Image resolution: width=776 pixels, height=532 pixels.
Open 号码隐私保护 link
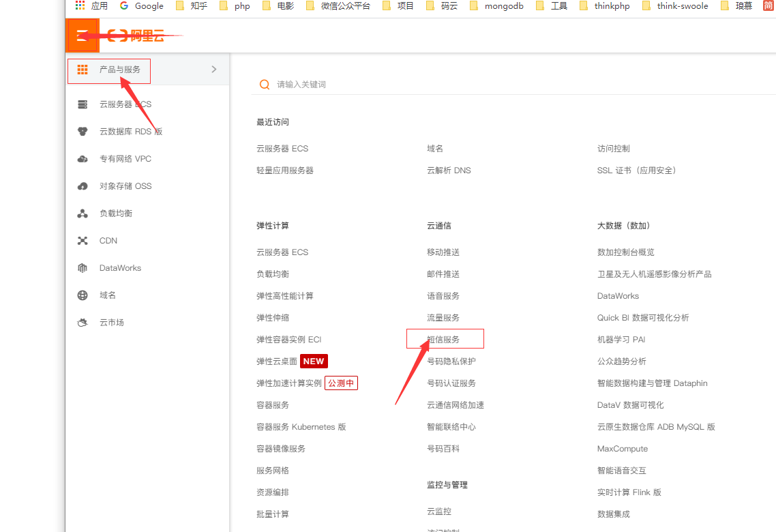(x=451, y=361)
